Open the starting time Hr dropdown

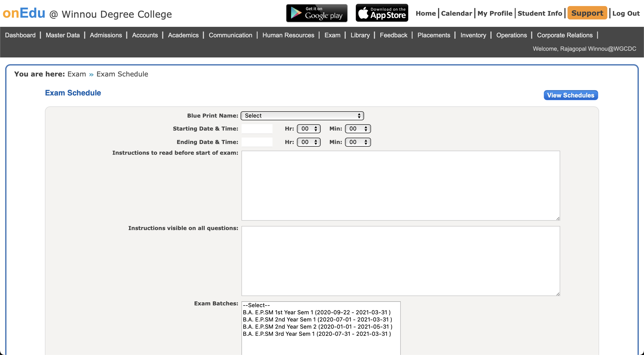tap(309, 129)
